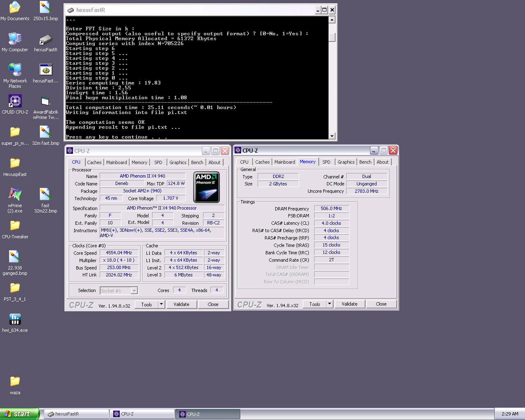525x420 pixels.
Task: Open SPD tab in left CPU-Z window
Action: pos(158,162)
